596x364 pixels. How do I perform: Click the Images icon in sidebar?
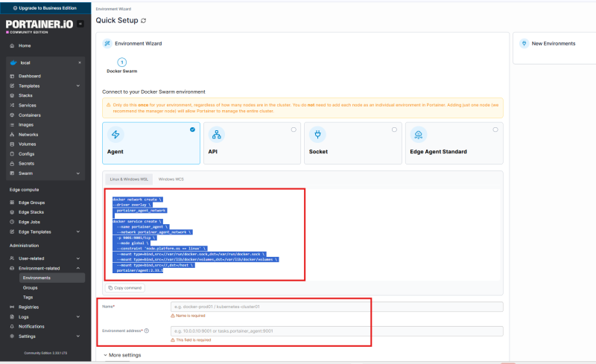12,124
